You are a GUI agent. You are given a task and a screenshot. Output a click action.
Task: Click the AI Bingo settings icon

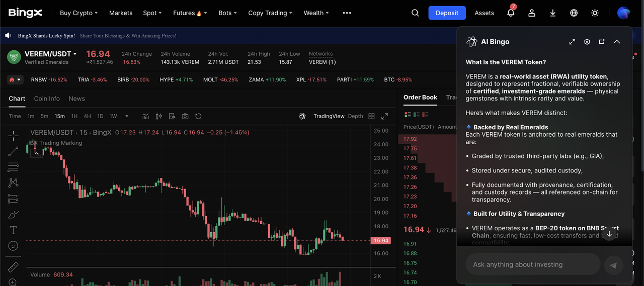[587, 42]
